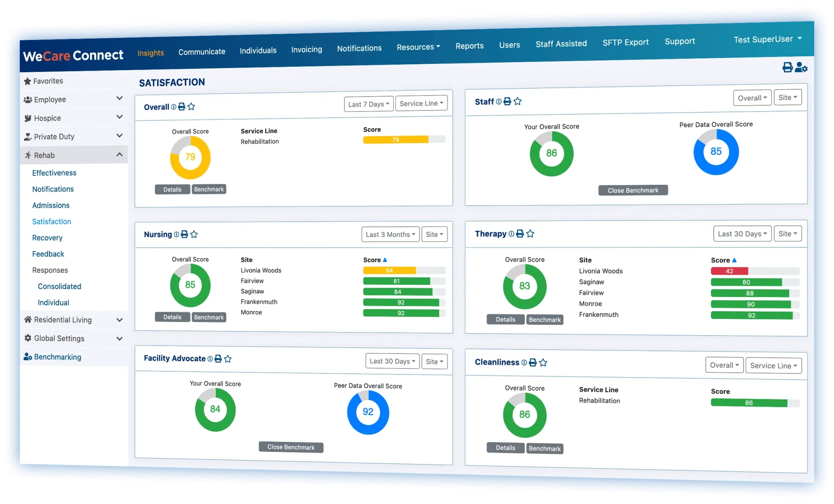
Task: Open the user settings icon at top right
Action: pos(801,67)
